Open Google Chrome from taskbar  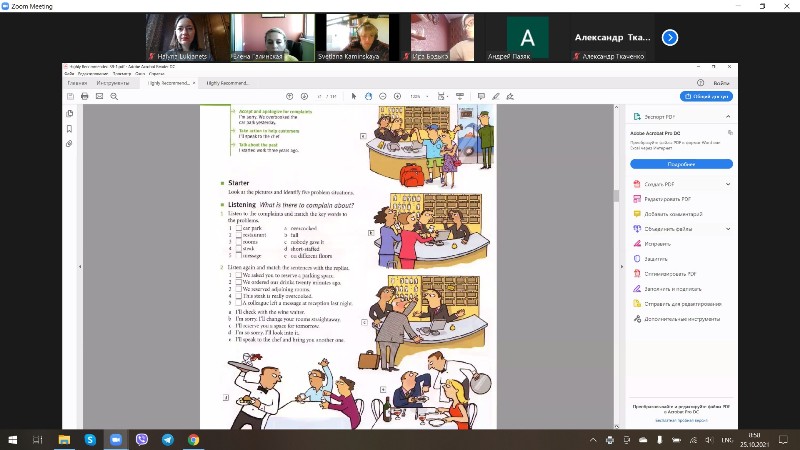193,439
